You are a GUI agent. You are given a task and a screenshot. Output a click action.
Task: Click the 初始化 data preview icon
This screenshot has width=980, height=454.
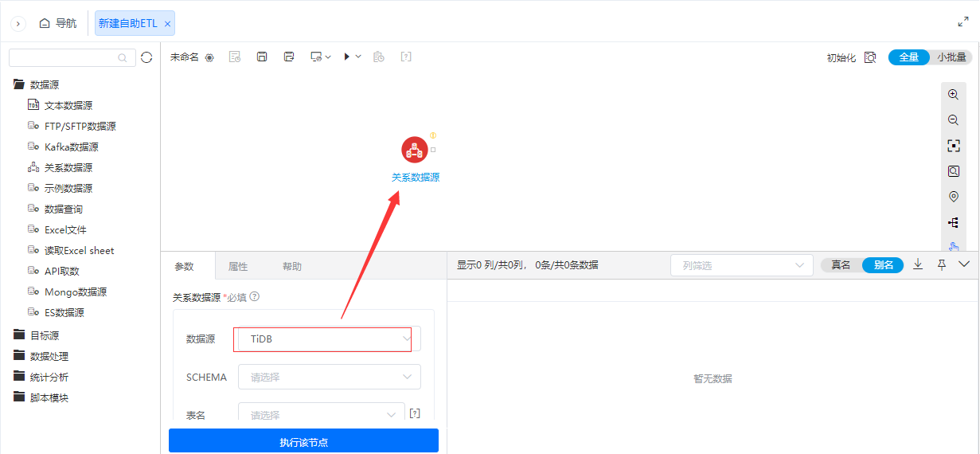click(x=870, y=57)
